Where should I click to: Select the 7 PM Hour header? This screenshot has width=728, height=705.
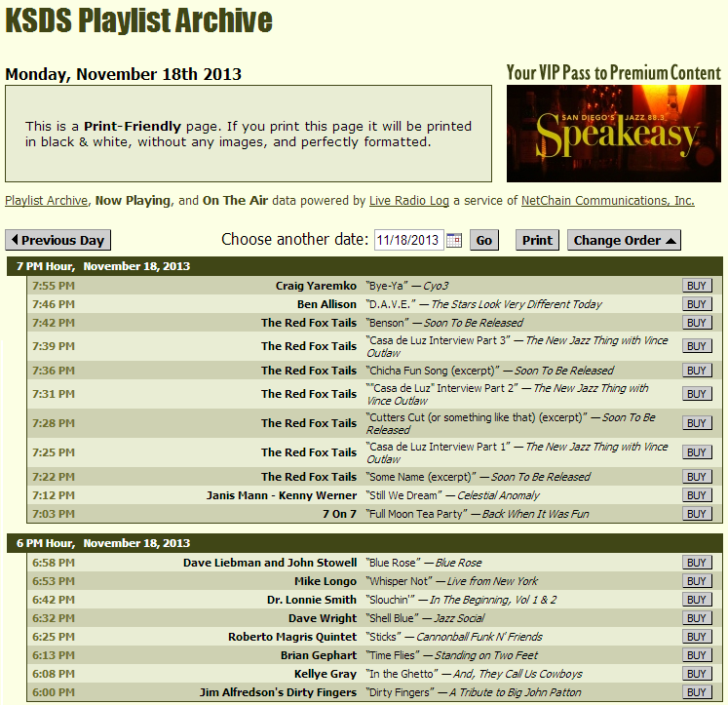[x=364, y=266]
